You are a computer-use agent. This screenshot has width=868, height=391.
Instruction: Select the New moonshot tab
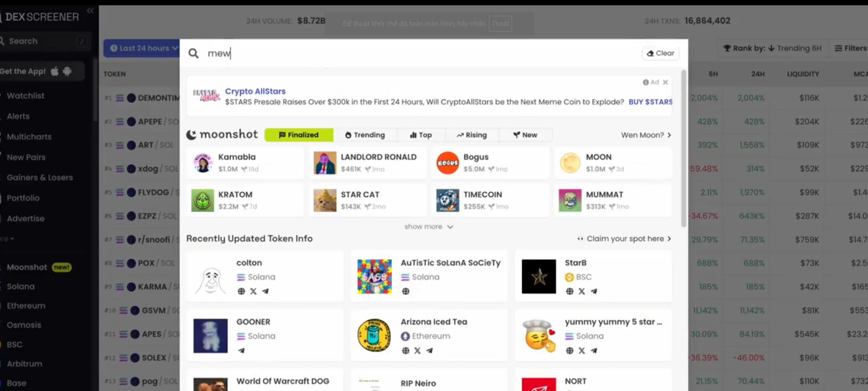click(525, 135)
